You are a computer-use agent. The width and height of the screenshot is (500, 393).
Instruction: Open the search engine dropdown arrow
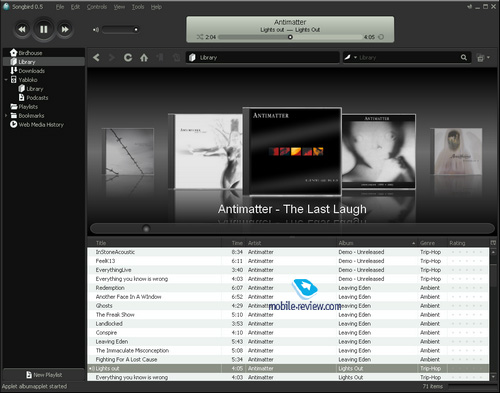point(355,57)
